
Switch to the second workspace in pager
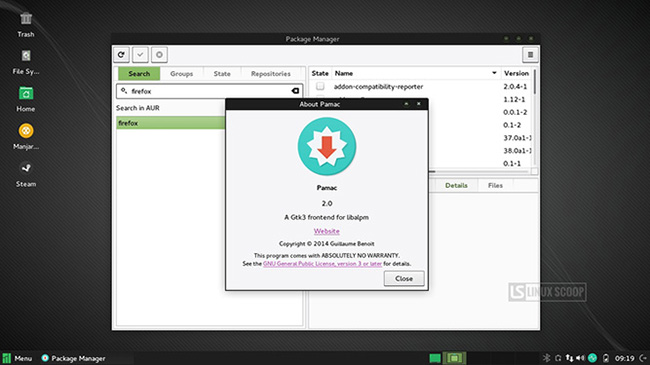pyautogui.click(x=454, y=358)
